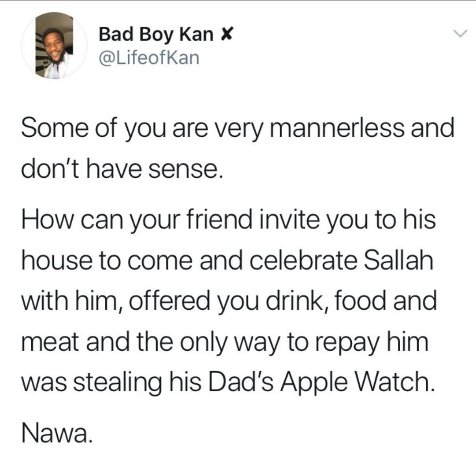The height and width of the screenshot is (465, 476).
Task: Click the phrase "Apple Watch" in the tweet
Action: [x=356, y=382]
